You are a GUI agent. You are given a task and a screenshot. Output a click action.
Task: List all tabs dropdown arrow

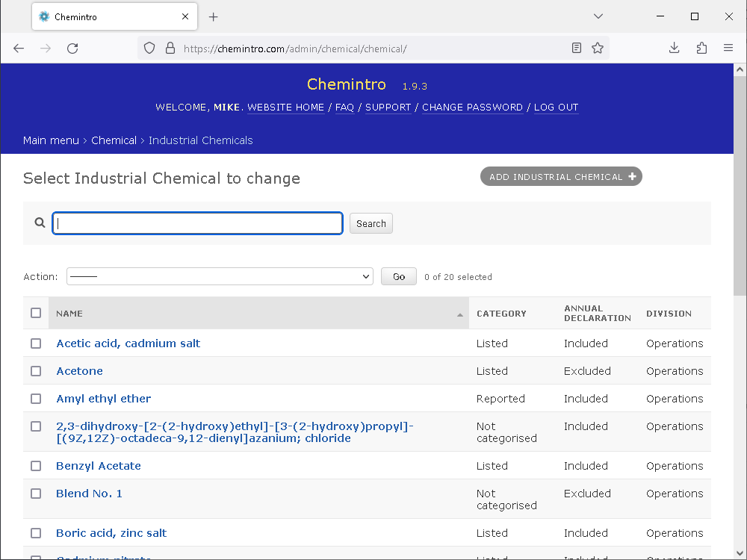pyautogui.click(x=598, y=16)
